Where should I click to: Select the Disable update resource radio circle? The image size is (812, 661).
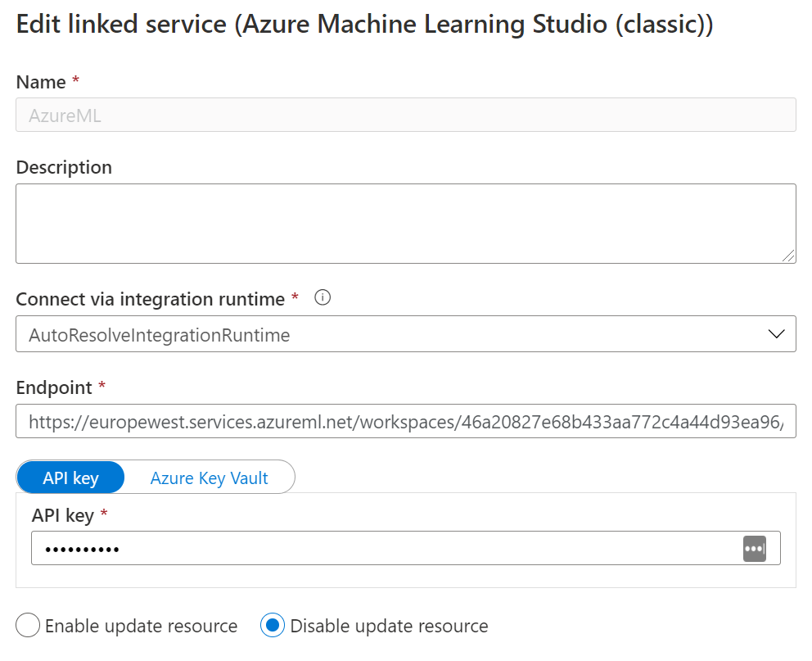273,625
